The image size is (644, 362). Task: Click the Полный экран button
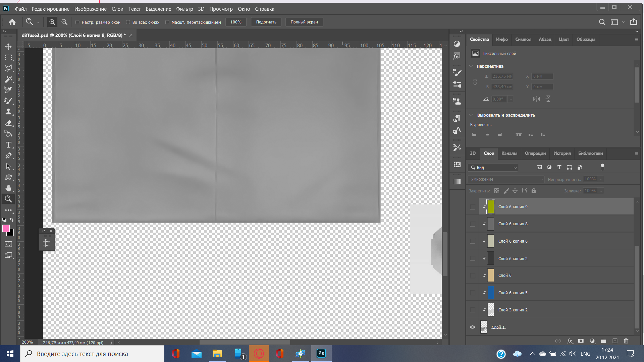[304, 22]
